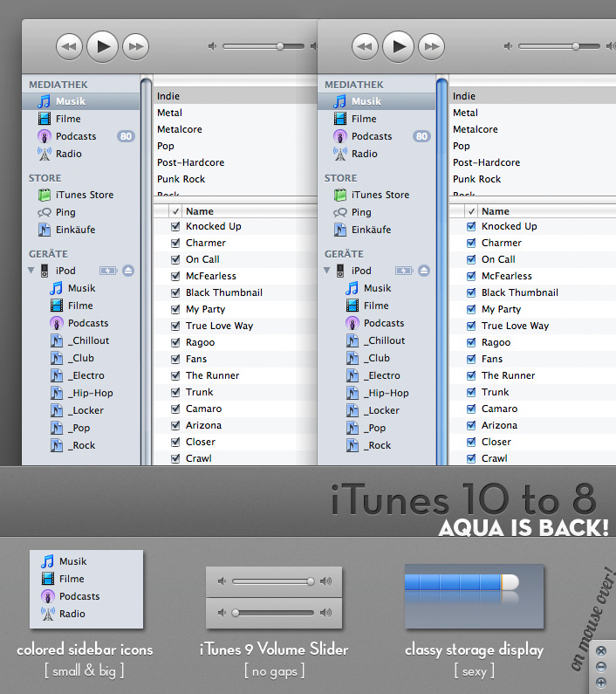The width and height of the screenshot is (616, 694).
Task: Play music in the left iTunes window
Action: click(102, 46)
